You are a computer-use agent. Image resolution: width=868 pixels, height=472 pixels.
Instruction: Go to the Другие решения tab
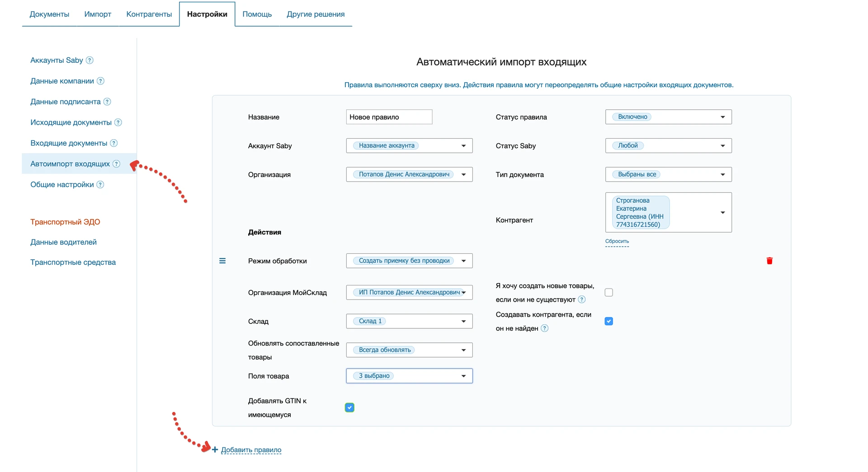pyautogui.click(x=316, y=14)
